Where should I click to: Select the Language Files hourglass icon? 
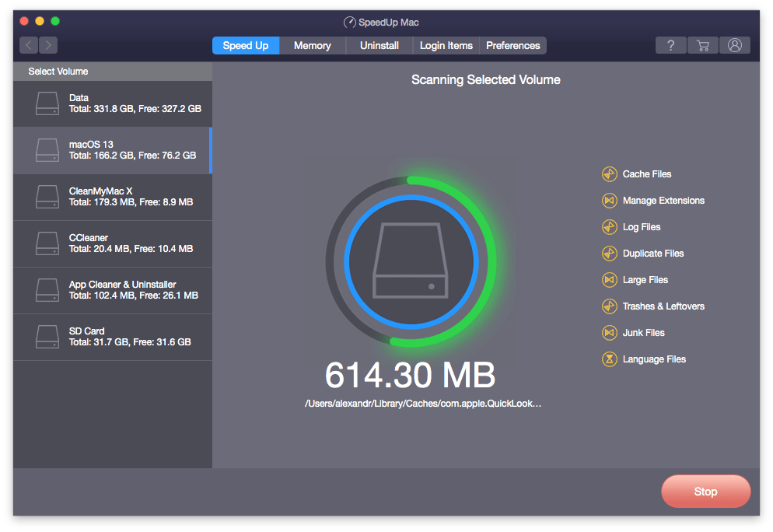[609, 359]
